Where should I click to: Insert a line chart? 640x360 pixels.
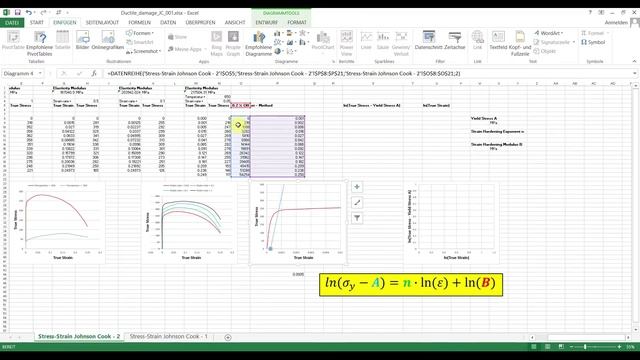278,42
